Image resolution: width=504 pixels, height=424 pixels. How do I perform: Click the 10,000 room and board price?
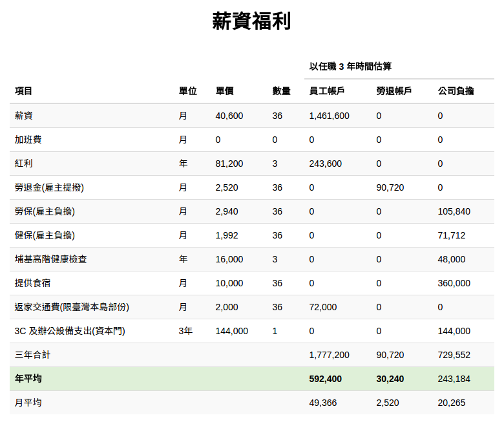pyautogui.click(x=229, y=283)
